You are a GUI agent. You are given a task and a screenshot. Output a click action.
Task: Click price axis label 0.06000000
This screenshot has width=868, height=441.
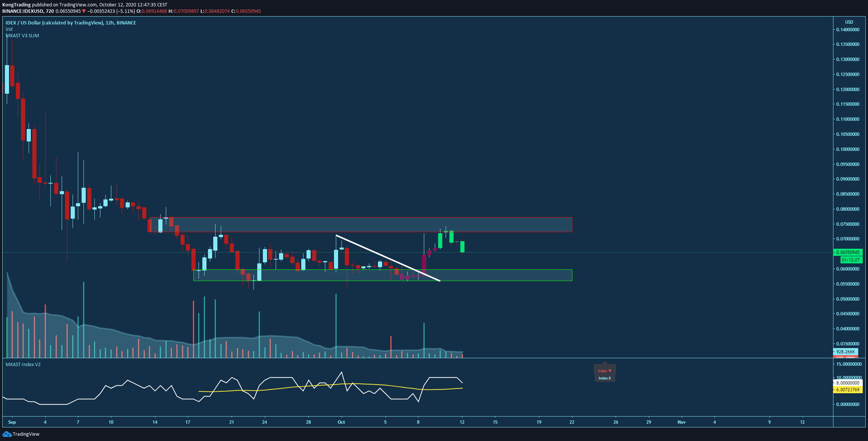848,269
